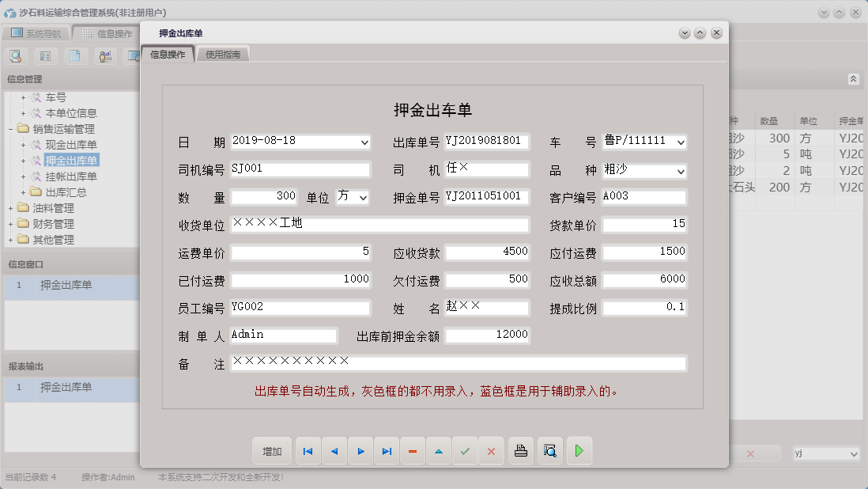
Task: Switch to the 使用指南 tab
Action: pos(224,55)
